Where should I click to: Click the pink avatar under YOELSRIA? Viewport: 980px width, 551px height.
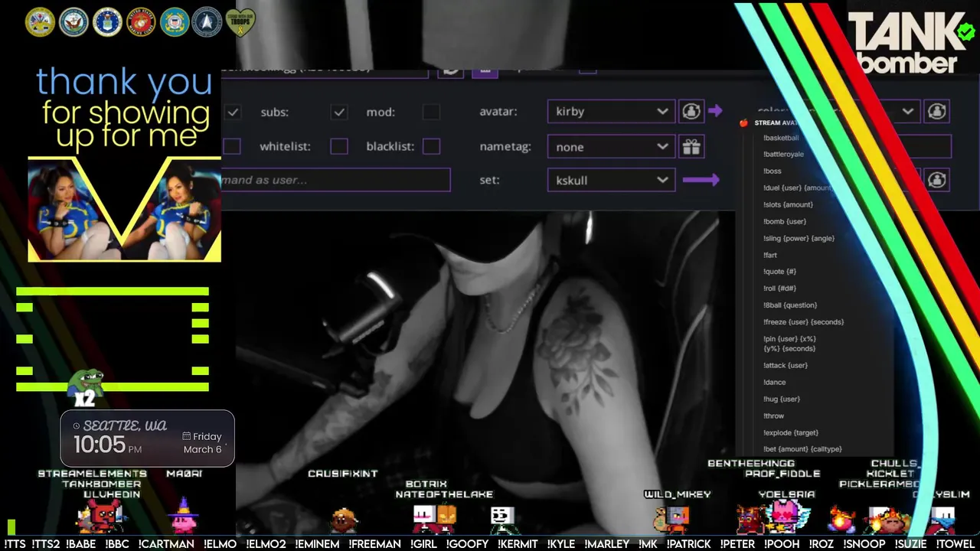786,517
